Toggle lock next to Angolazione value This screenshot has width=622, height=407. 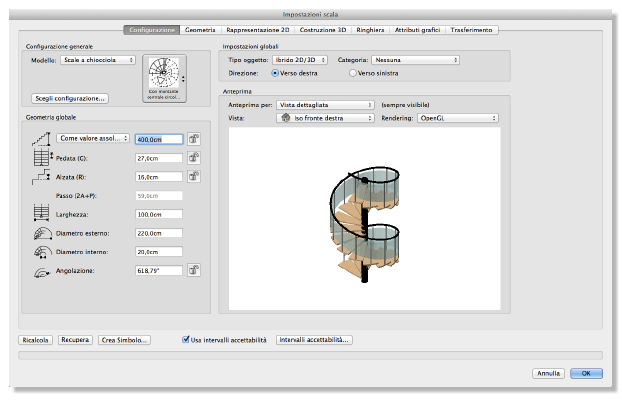[x=194, y=271]
